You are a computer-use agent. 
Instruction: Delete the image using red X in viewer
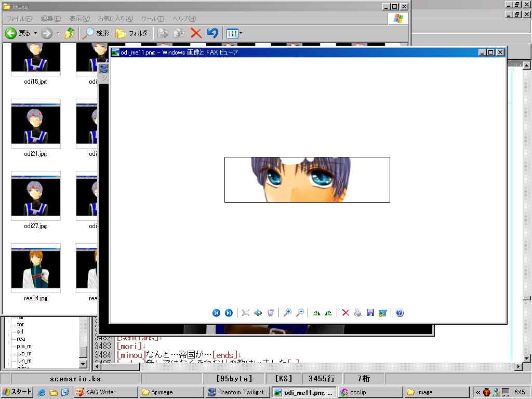[x=345, y=313]
